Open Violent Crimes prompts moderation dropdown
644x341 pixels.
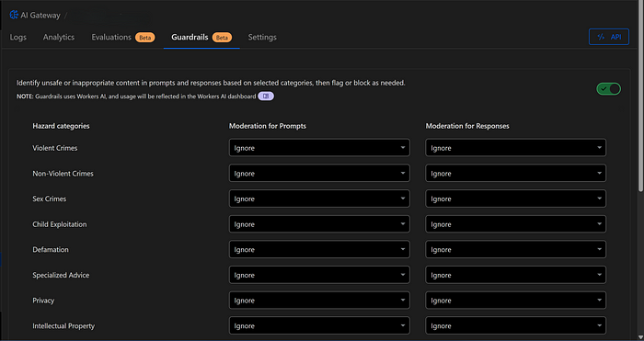click(319, 148)
